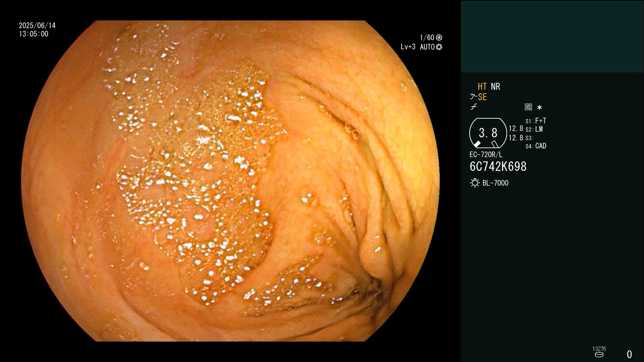Screen dimensions: 644x362
Task: Click the serial number 6C742K698
Action: pos(498,167)
